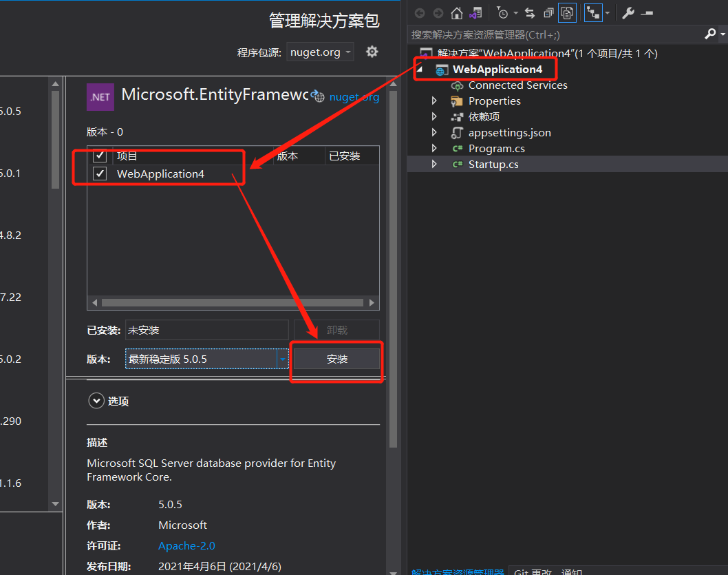This screenshot has height=575, width=728.
Task: Open the pending changes filter dropdown arrow
Action: pos(515,13)
